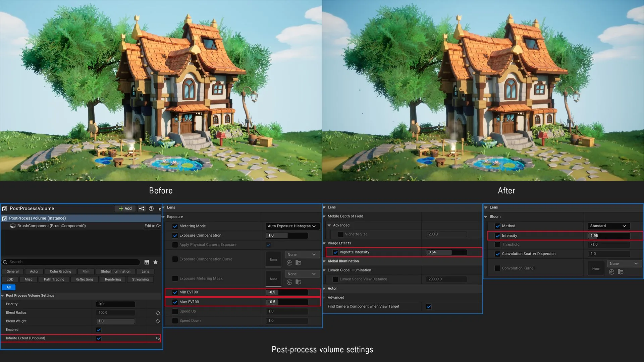
Task: Click PostProcessVolume (Instance) row icon
Action: [5, 218]
